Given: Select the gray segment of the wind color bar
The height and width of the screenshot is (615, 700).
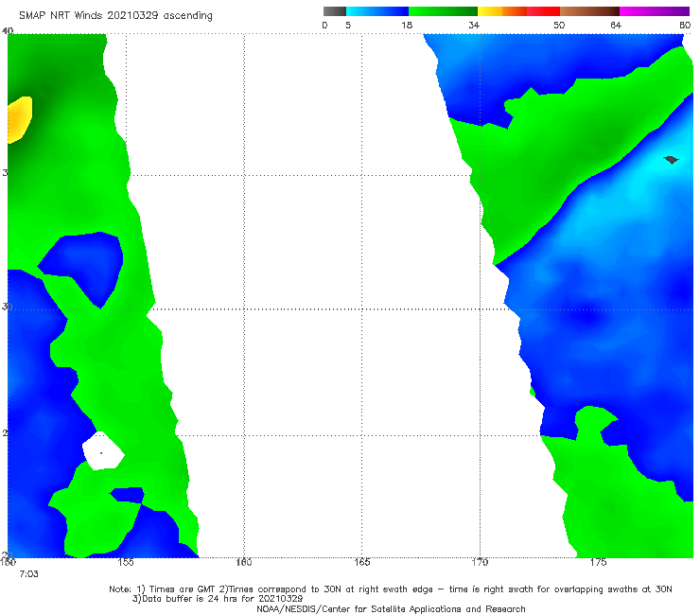Looking at the screenshot, I should [x=335, y=11].
